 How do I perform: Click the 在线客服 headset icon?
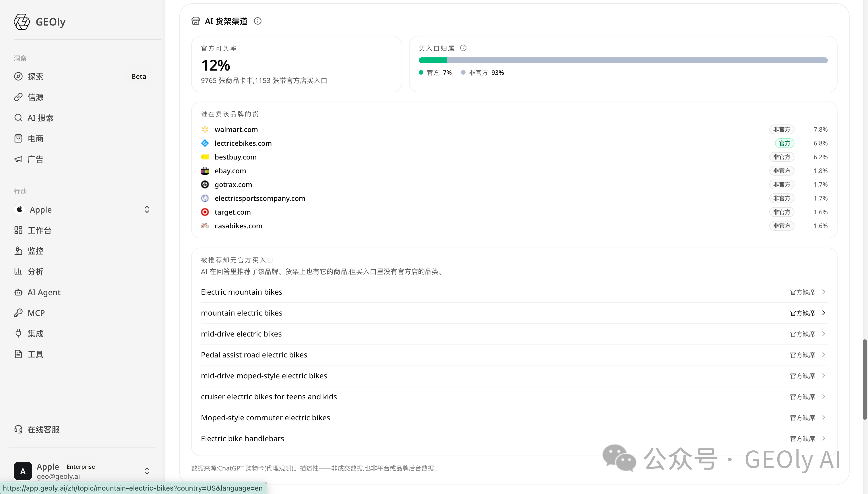tap(18, 429)
